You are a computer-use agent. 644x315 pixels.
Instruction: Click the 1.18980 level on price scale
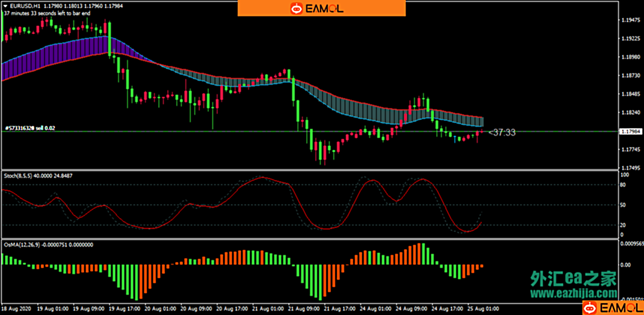click(x=631, y=57)
